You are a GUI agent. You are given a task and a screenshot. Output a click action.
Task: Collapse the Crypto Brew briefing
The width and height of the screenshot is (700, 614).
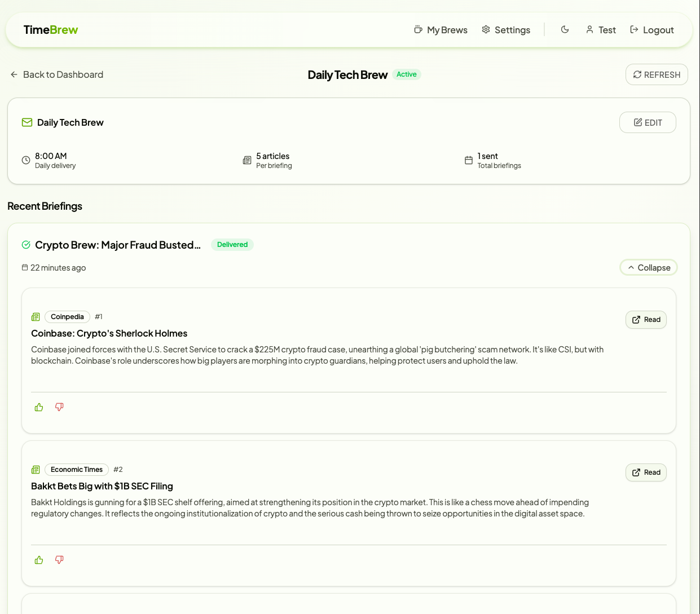tap(649, 267)
